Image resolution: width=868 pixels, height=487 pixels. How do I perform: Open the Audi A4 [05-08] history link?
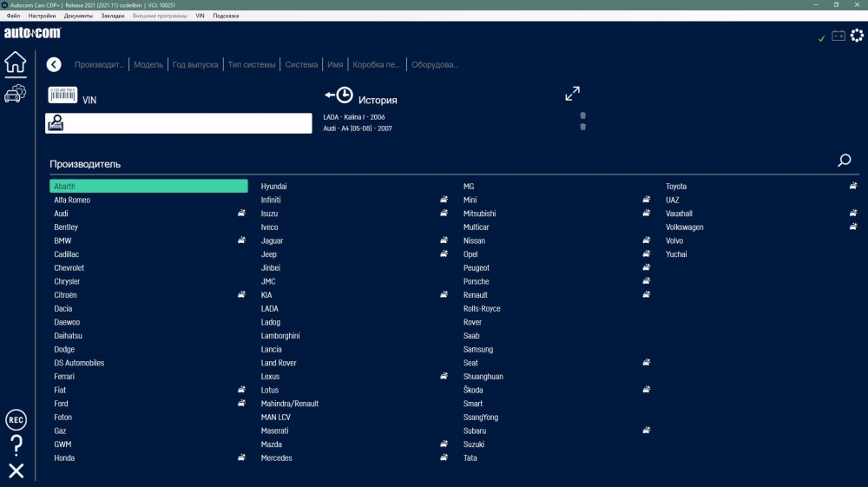(358, 128)
